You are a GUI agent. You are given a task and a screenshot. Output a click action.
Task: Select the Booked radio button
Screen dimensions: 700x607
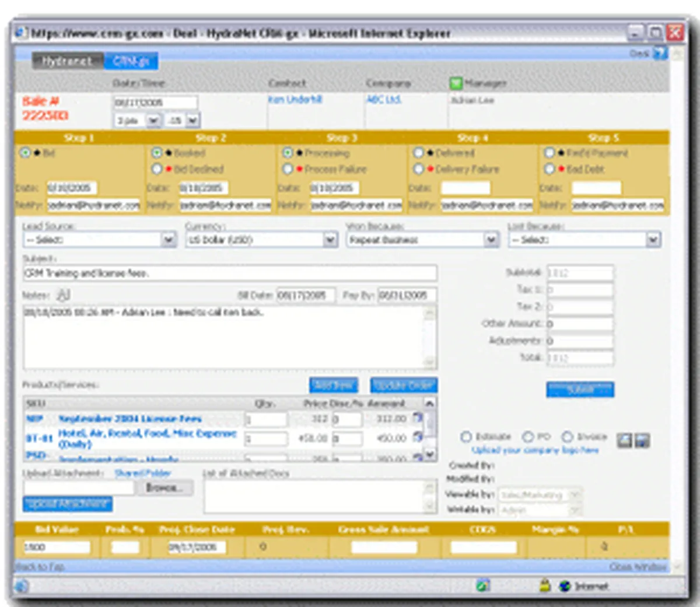[157, 153]
